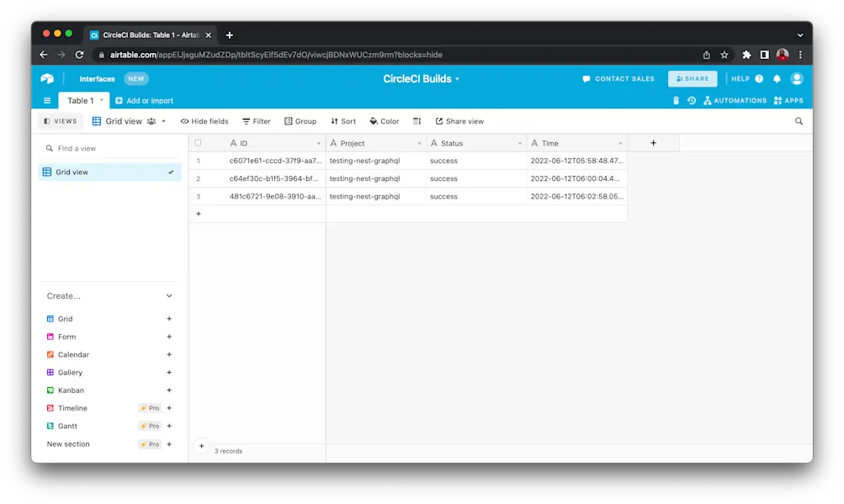
Task: Switch to the Table 1 tab
Action: click(82, 99)
